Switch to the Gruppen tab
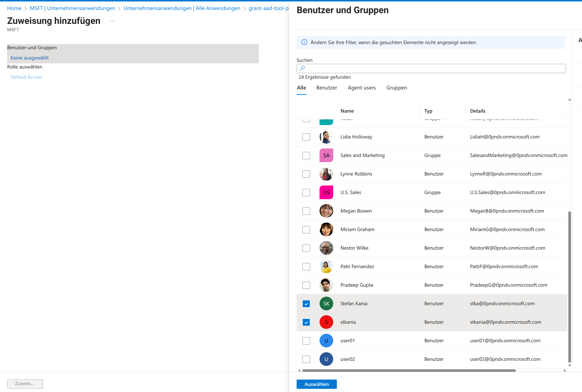The image size is (582, 392). [397, 88]
